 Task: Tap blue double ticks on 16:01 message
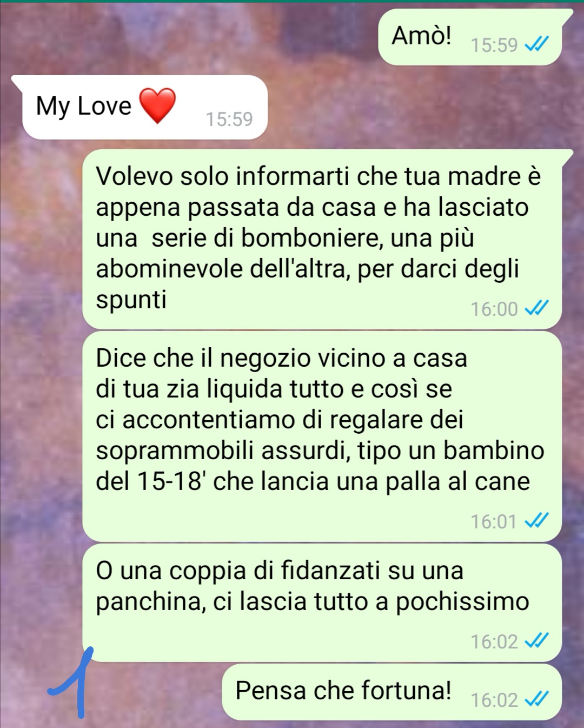[x=537, y=521]
